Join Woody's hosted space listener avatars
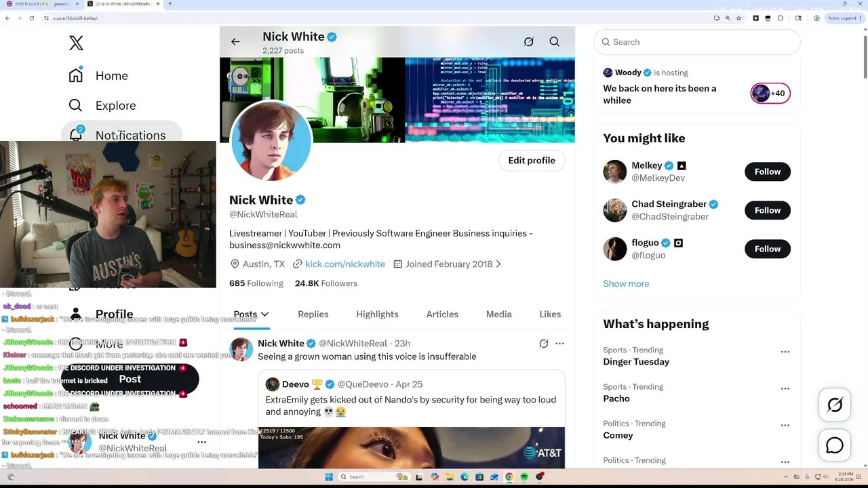868x488 pixels. click(x=770, y=94)
